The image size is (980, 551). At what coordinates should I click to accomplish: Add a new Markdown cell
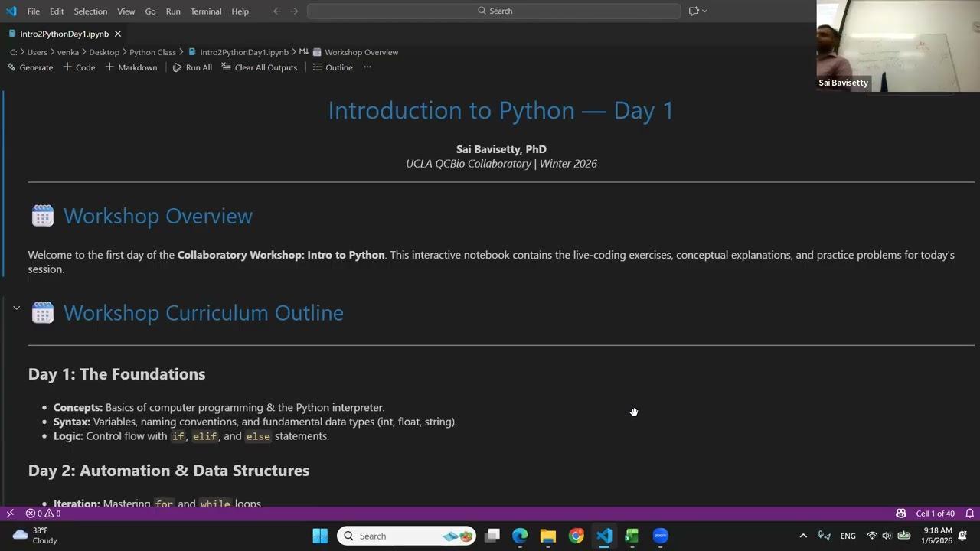tap(131, 67)
